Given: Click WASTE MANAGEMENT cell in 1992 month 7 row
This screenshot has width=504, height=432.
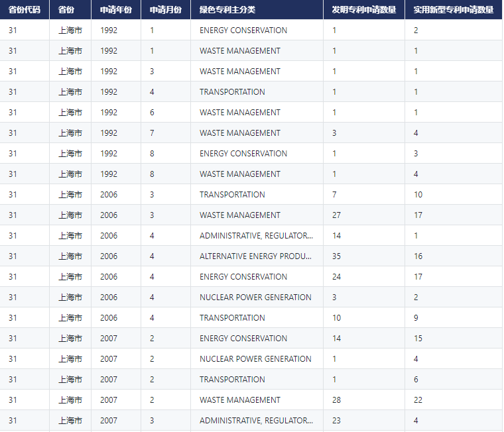Looking at the screenshot, I should [257, 133].
